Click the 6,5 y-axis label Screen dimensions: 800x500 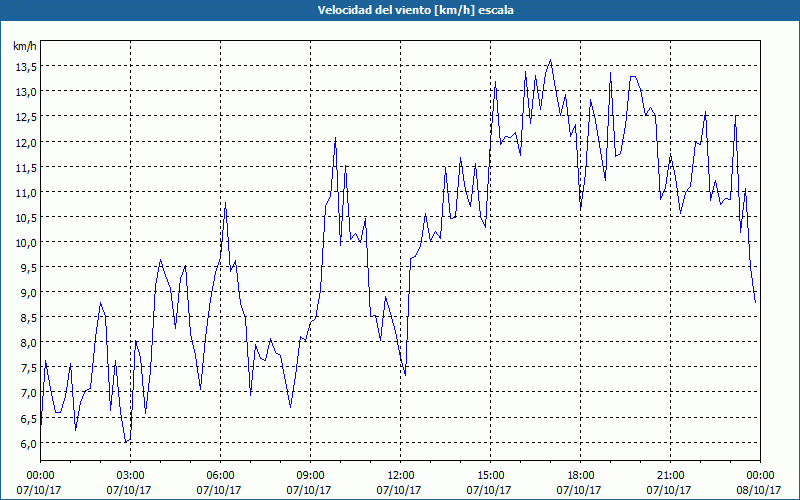click(x=29, y=418)
